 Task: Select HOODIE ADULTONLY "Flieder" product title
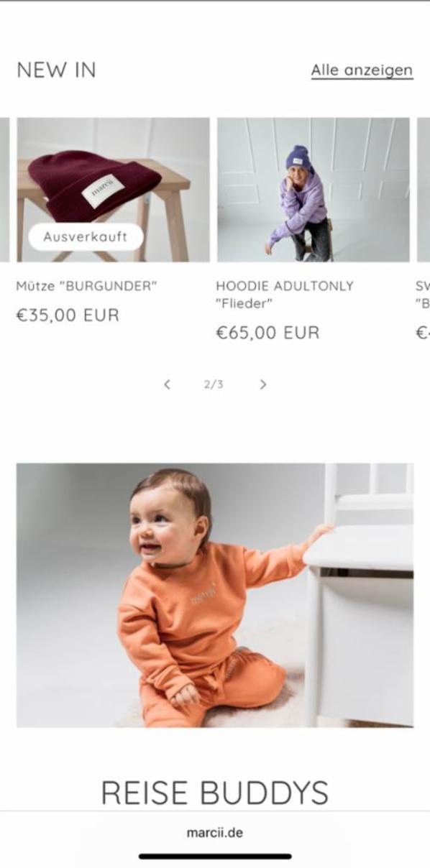(285, 295)
